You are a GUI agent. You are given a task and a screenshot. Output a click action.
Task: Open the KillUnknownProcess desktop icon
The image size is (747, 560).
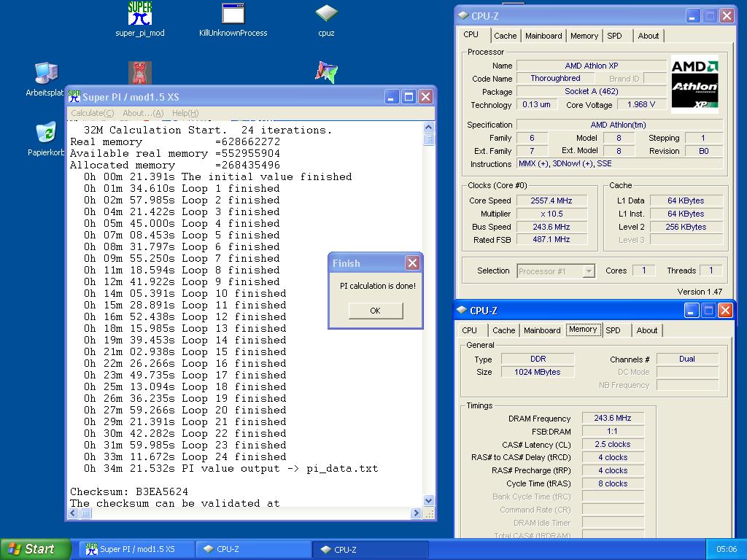pyautogui.click(x=233, y=19)
